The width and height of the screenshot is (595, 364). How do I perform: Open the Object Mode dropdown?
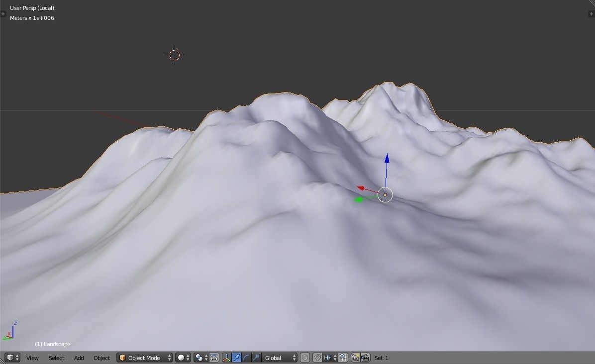pyautogui.click(x=145, y=358)
